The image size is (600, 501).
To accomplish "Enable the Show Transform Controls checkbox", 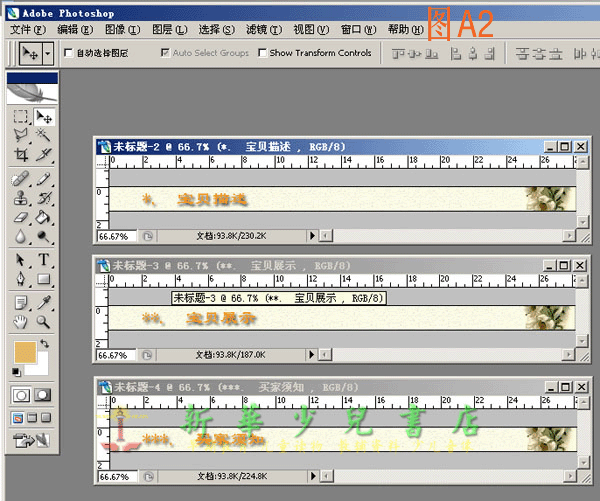I will (262, 52).
